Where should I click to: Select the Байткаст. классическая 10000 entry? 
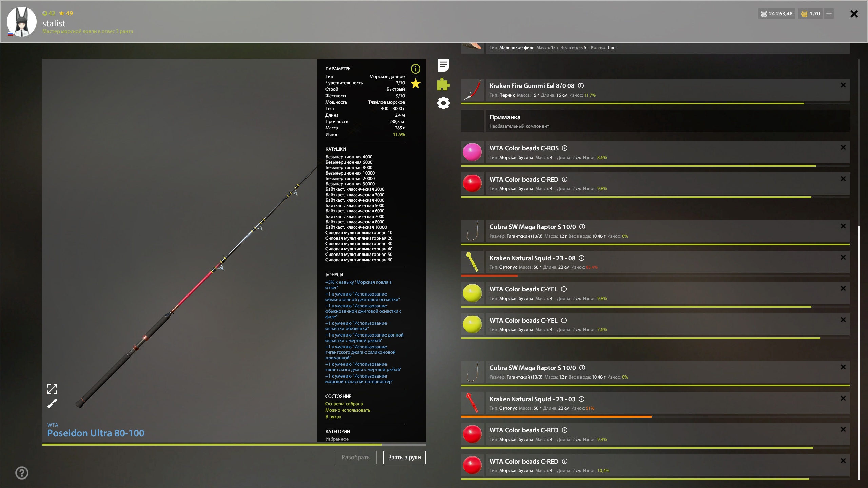[356, 227]
